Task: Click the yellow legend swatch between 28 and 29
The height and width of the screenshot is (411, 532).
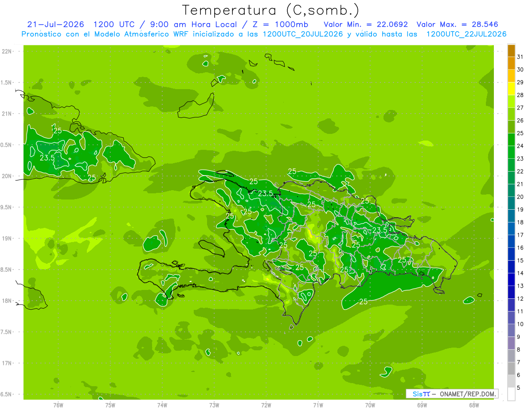Action: pos(511,89)
